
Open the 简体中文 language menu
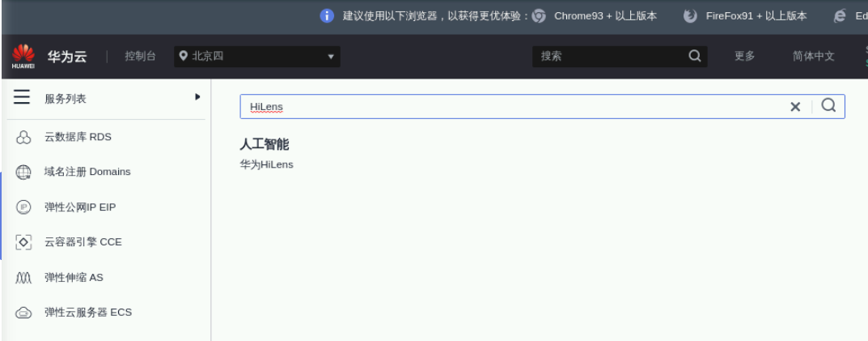click(813, 56)
